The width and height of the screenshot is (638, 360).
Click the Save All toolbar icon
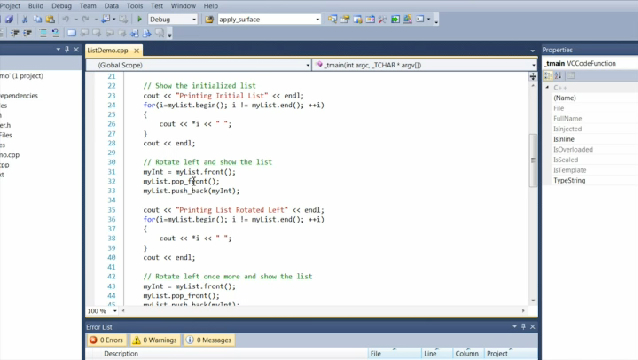click(x=9, y=19)
